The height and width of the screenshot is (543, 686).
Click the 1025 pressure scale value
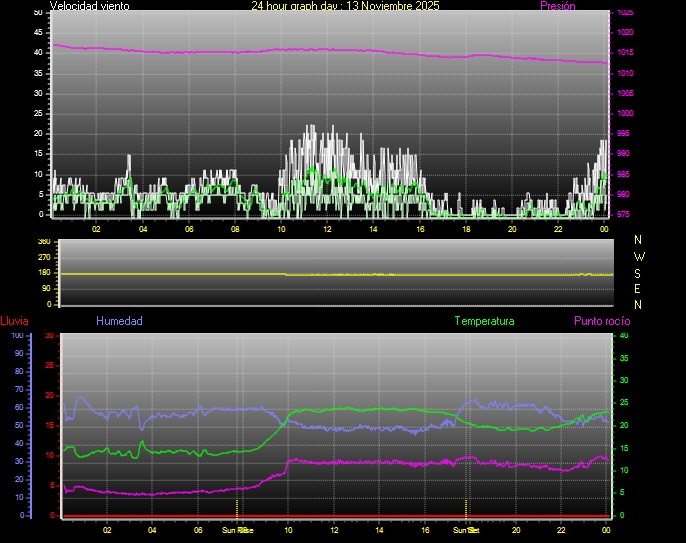click(x=625, y=13)
